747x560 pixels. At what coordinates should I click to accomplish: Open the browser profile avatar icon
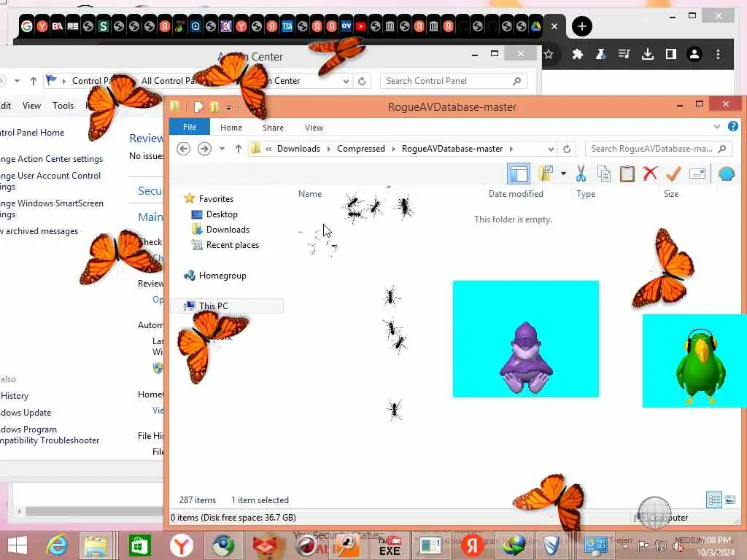[694, 54]
